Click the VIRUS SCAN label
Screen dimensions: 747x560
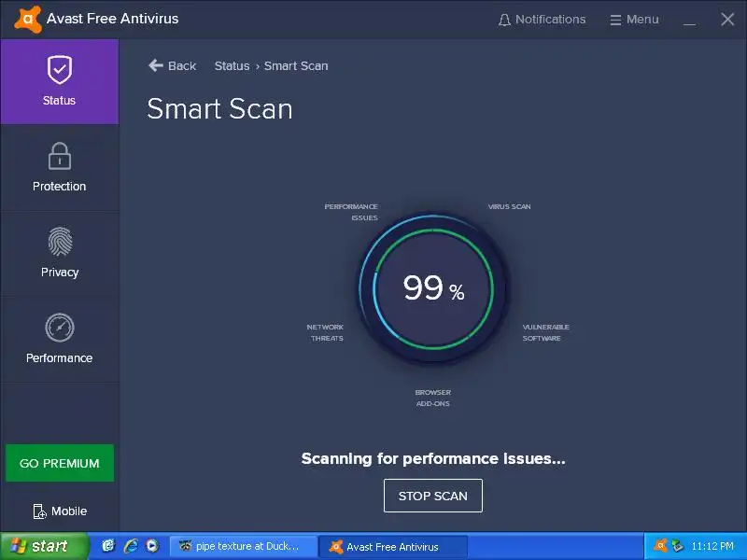tap(509, 206)
